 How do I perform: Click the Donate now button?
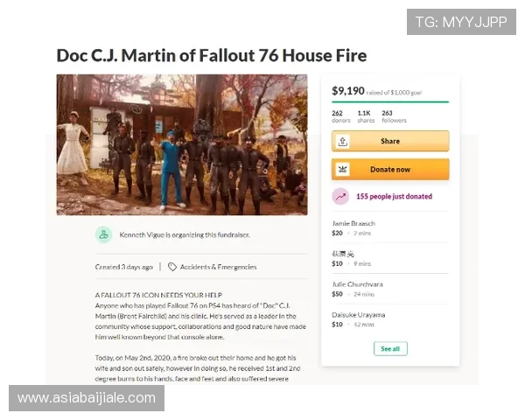pyautogui.click(x=390, y=170)
